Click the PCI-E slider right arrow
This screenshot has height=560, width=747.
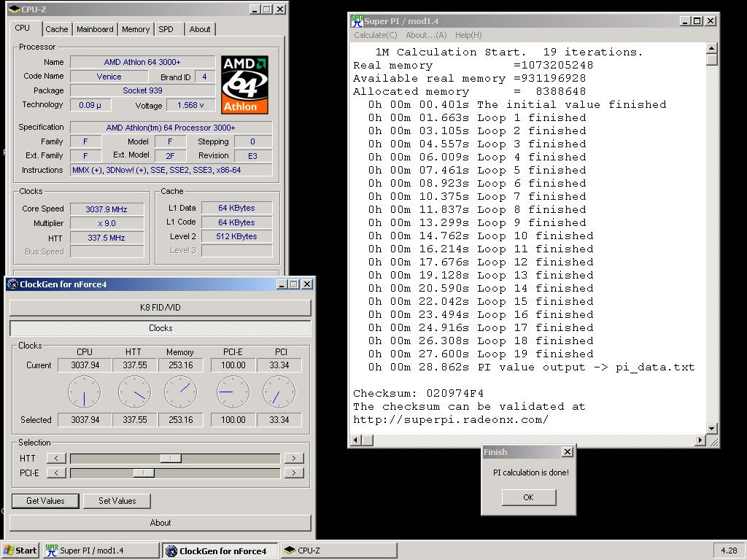294,472
